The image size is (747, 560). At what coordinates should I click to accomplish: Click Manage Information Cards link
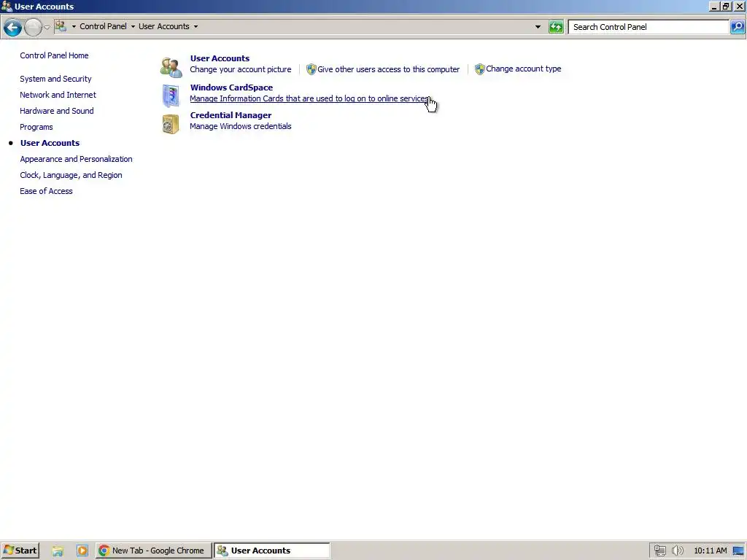click(x=309, y=98)
